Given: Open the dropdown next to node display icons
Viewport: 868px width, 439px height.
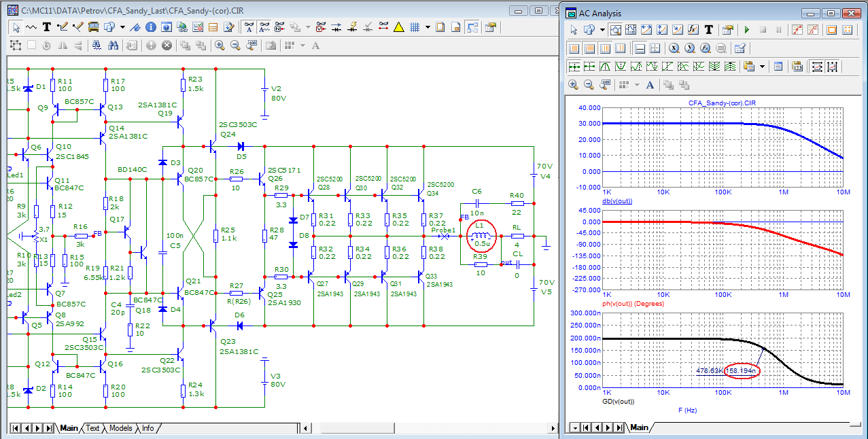Looking at the screenshot, I should 308,27.
